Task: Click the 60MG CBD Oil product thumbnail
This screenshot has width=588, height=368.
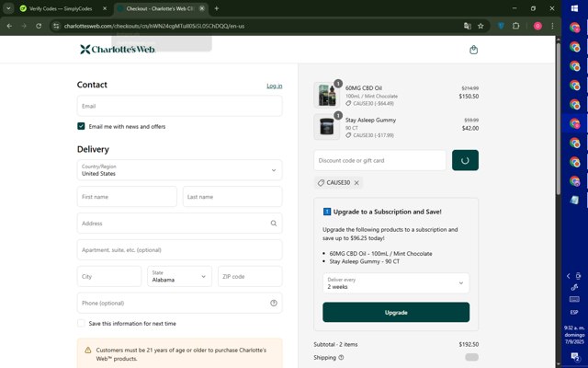Action: coord(327,95)
